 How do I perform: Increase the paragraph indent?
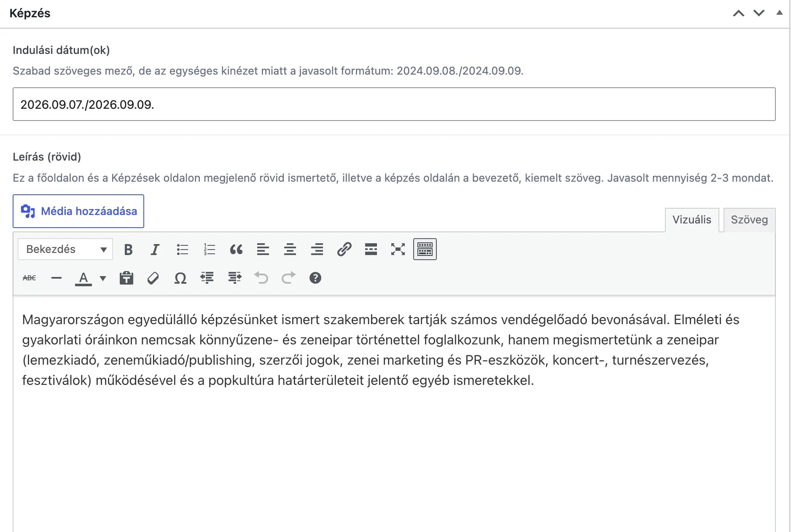point(234,278)
